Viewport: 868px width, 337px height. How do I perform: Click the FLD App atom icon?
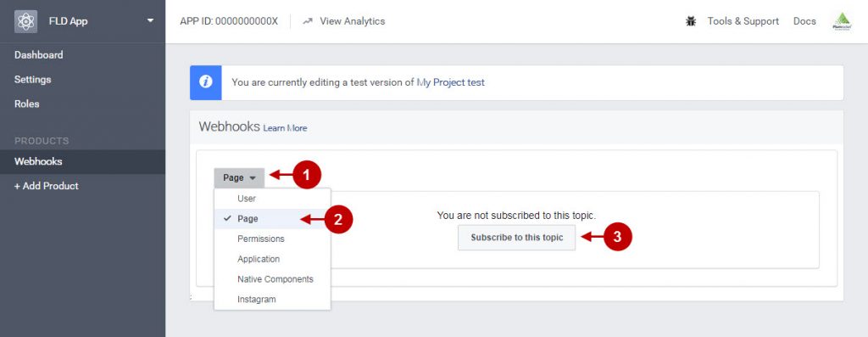click(25, 21)
